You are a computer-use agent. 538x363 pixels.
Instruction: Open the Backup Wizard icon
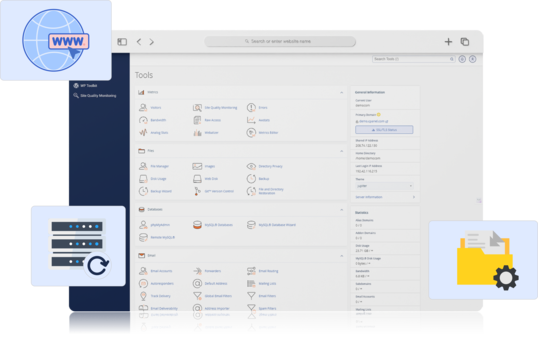click(143, 191)
